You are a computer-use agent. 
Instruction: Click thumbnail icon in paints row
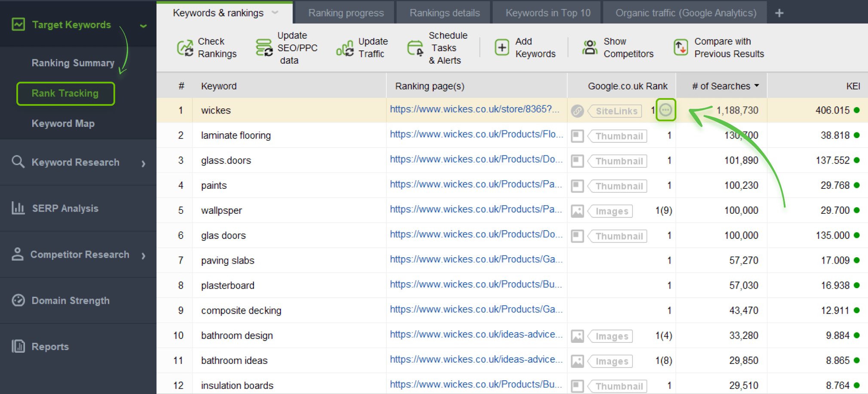point(578,186)
